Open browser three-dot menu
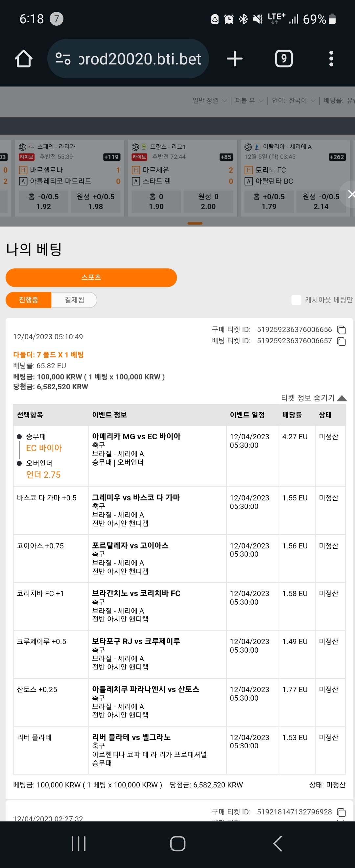This screenshot has width=355, height=868. coord(331,59)
